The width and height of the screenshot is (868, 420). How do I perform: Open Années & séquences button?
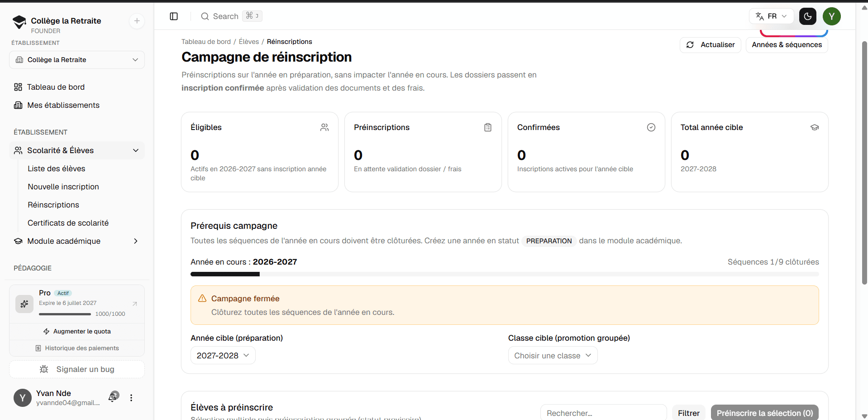787,45
